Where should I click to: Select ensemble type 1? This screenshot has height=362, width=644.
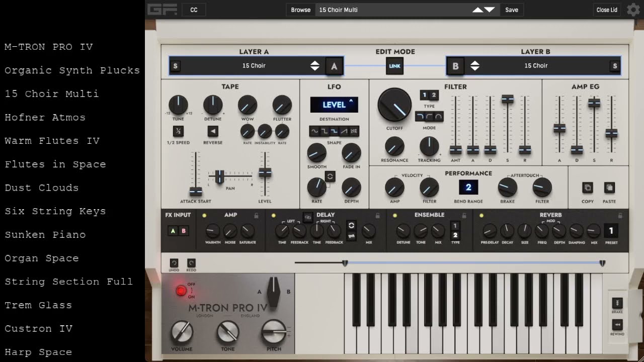tap(455, 226)
